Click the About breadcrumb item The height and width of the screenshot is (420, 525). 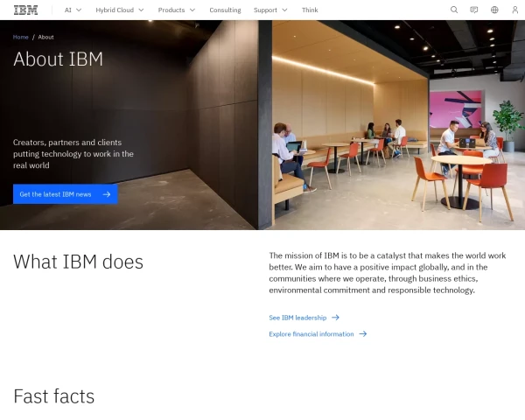[x=45, y=37]
